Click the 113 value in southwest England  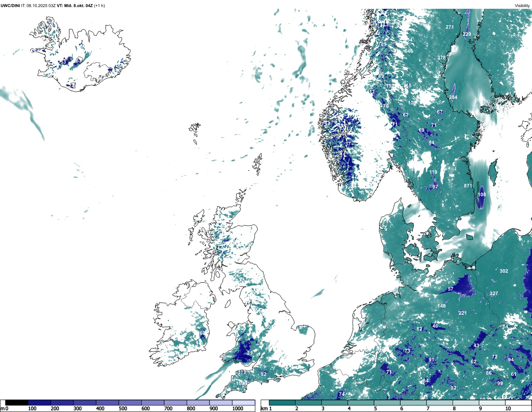243,373
